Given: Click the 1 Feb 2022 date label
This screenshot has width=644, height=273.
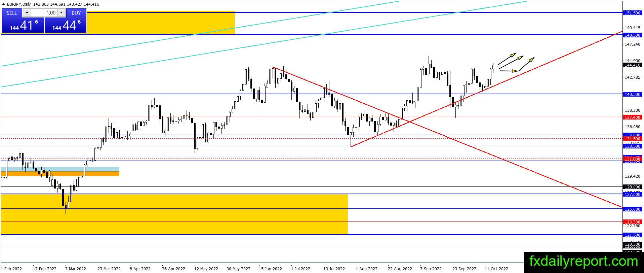Looking at the screenshot, I should click(11, 269).
